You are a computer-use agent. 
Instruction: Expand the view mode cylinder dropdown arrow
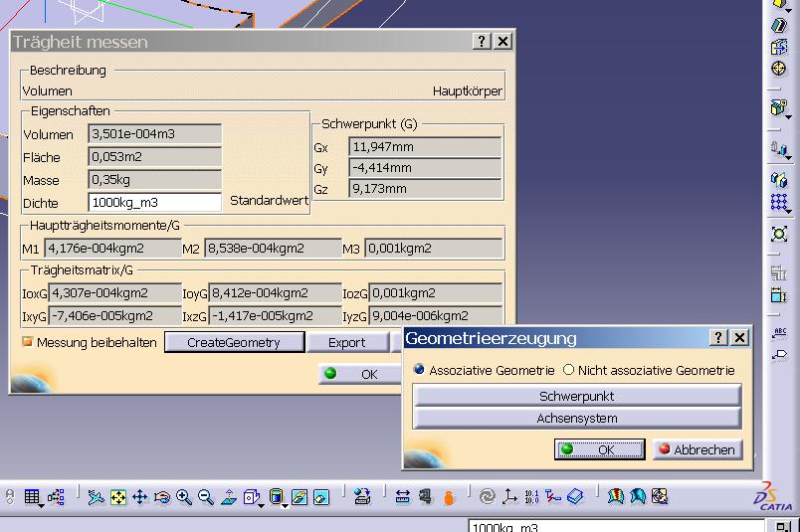286,505
